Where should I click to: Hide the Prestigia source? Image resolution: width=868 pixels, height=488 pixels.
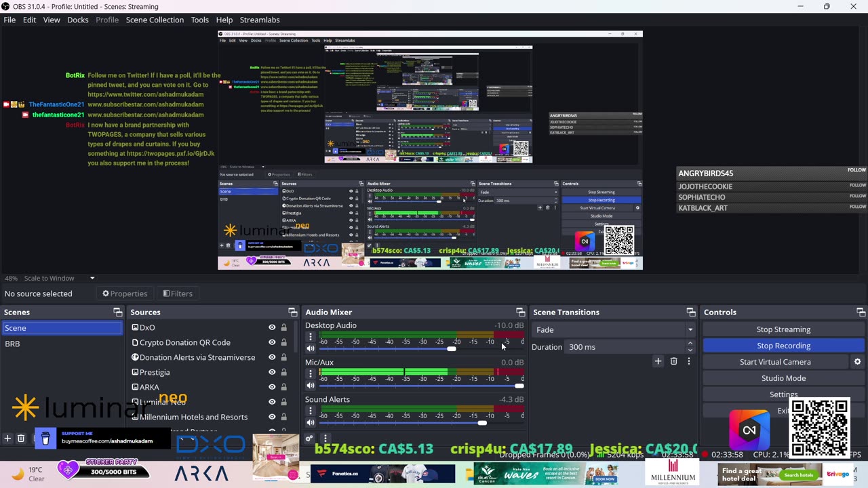tap(272, 372)
